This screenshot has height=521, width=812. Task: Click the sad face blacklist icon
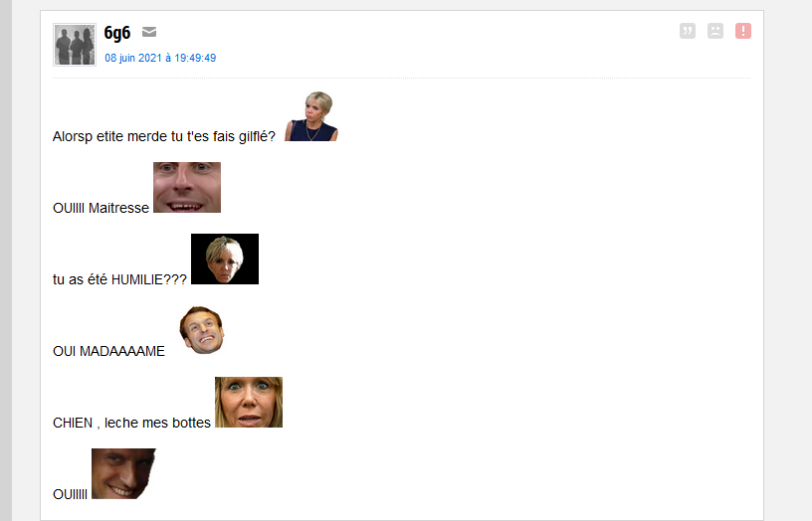pyautogui.click(x=715, y=31)
